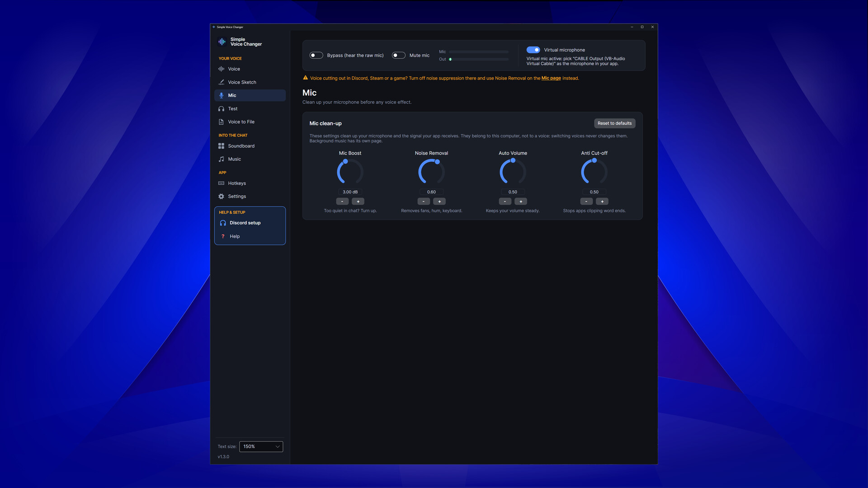Click Reset to defaults button
This screenshot has width=868, height=488.
pyautogui.click(x=614, y=123)
